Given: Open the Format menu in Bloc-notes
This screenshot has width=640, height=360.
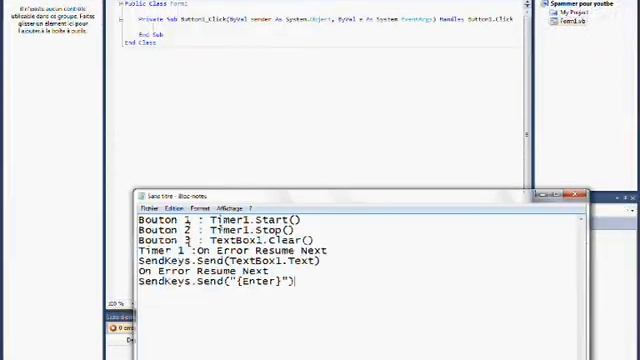Looking at the screenshot, I should point(200,208).
